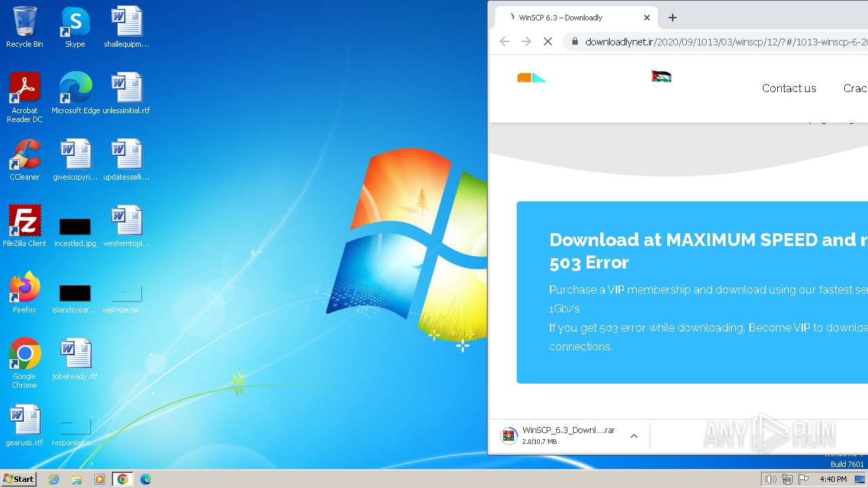Select the wishspecial file icon
The width and height of the screenshot is (868, 488).
click(126, 298)
